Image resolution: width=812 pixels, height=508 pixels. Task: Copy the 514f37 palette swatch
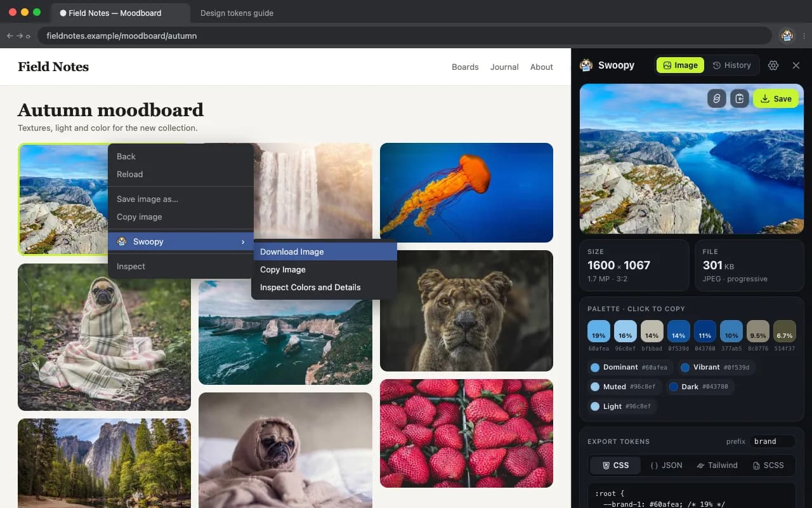(785, 331)
